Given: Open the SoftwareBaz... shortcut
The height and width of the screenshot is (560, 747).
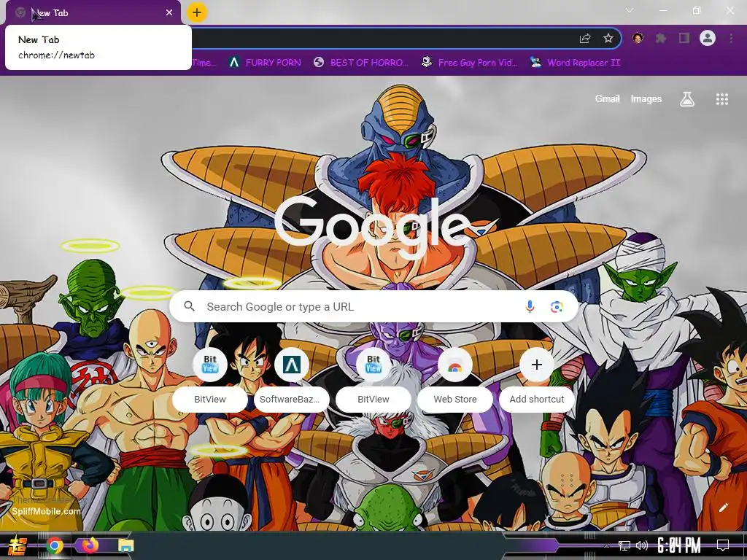Looking at the screenshot, I should point(292,378).
